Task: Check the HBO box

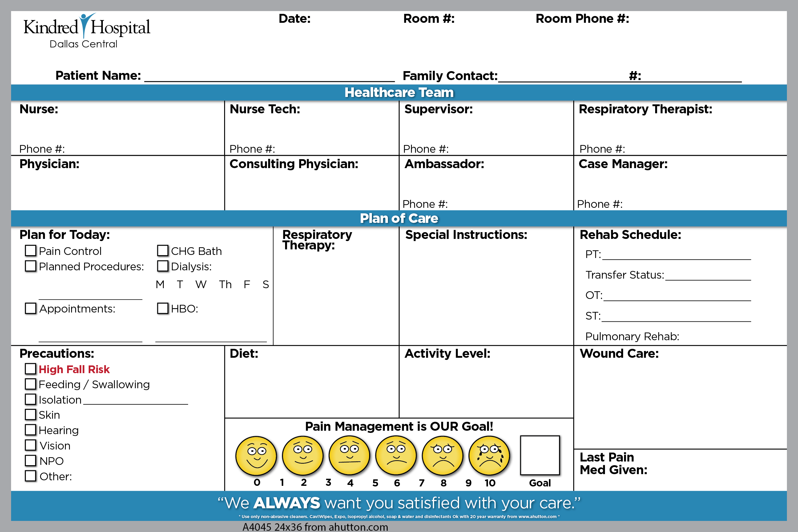Action: (163, 308)
